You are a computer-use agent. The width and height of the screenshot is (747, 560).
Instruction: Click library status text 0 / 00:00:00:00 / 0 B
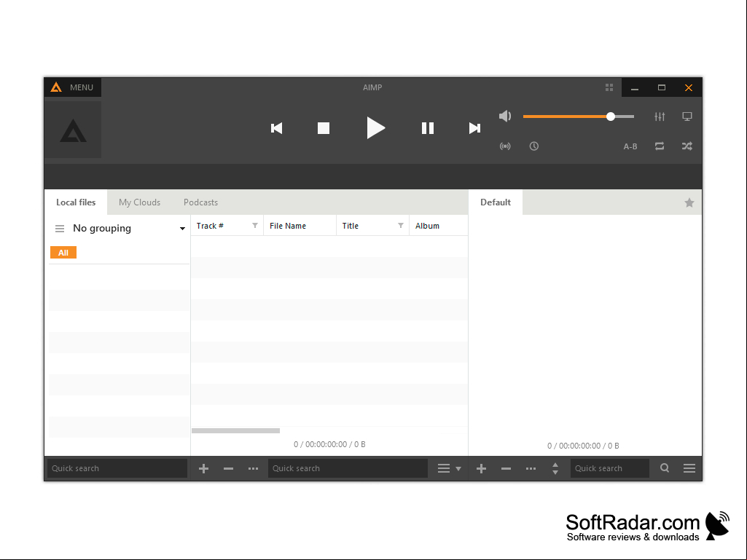click(x=329, y=444)
